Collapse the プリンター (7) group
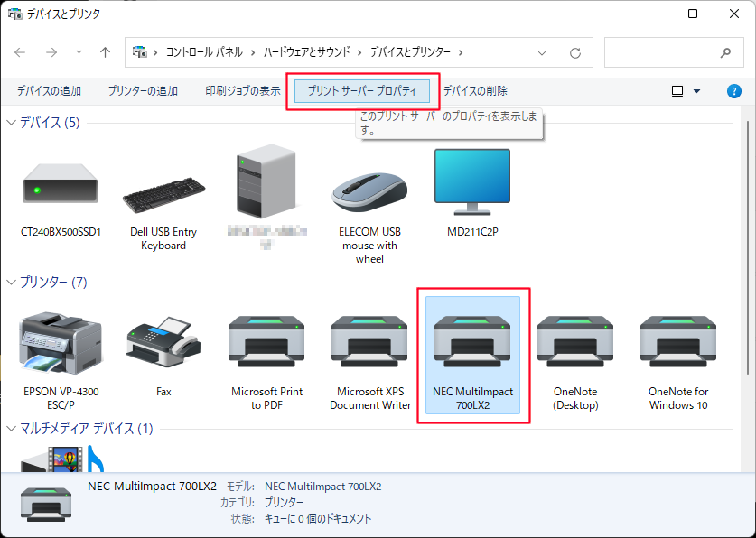The height and width of the screenshot is (538, 756). (x=12, y=283)
